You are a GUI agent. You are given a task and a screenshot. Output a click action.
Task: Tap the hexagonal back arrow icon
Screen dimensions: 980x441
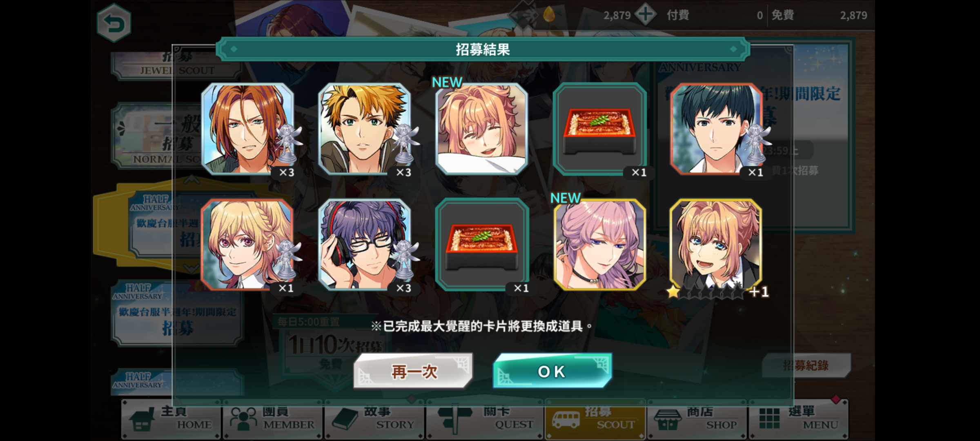tap(114, 23)
